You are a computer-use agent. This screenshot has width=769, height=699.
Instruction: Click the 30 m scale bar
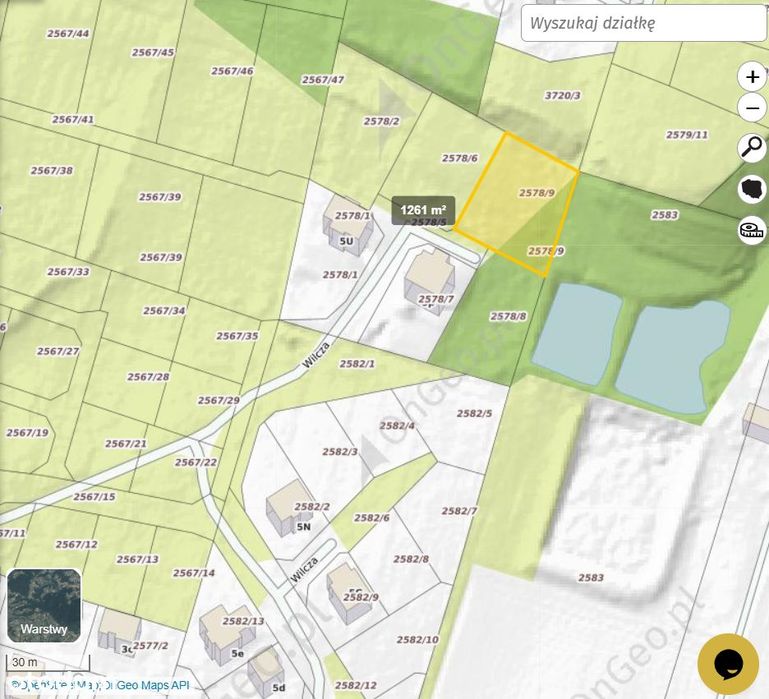pos(48,663)
